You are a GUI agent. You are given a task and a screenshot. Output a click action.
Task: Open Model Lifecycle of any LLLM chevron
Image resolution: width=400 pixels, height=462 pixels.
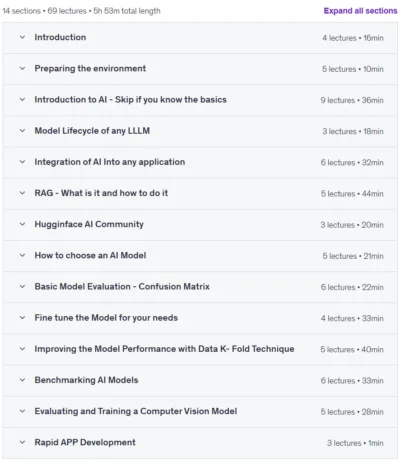point(22,131)
